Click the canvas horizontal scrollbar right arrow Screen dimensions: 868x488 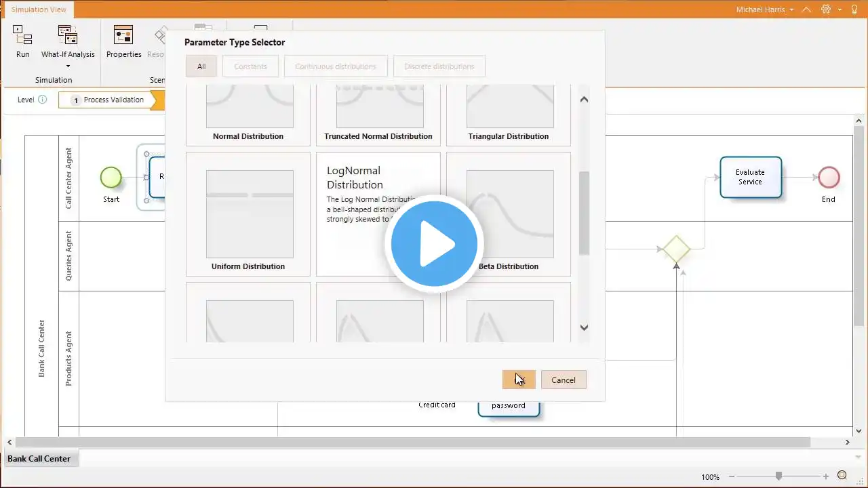coord(847,442)
